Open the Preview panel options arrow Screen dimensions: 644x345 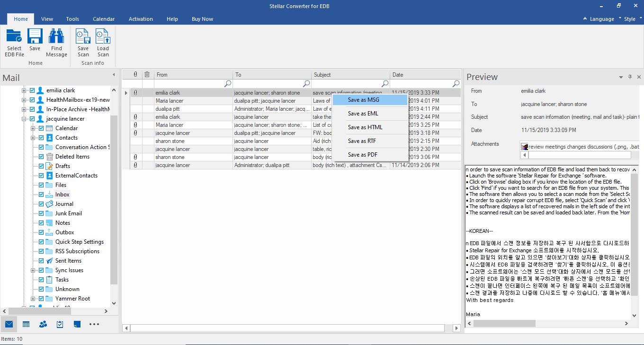[x=621, y=77]
